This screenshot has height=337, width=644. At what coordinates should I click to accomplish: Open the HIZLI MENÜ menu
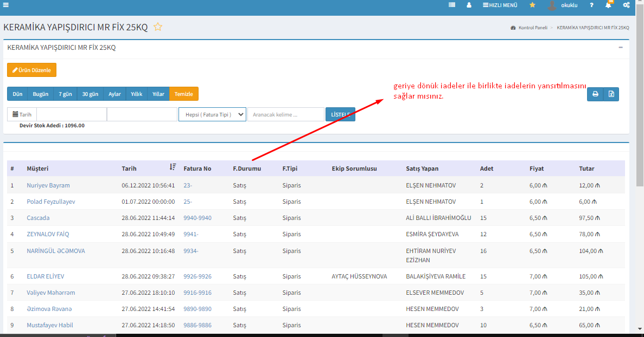click(x=500, y=5)
